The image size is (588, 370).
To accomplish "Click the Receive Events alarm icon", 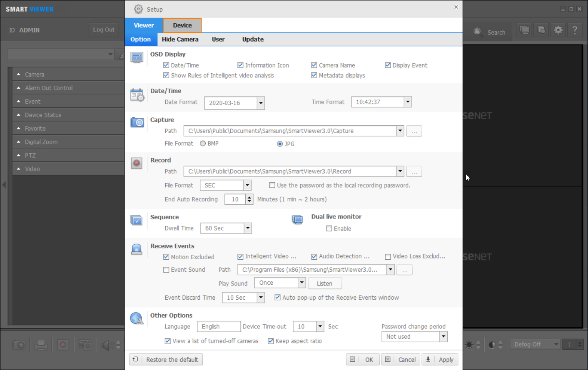I will pyautogui.click(x=137, y=249).
